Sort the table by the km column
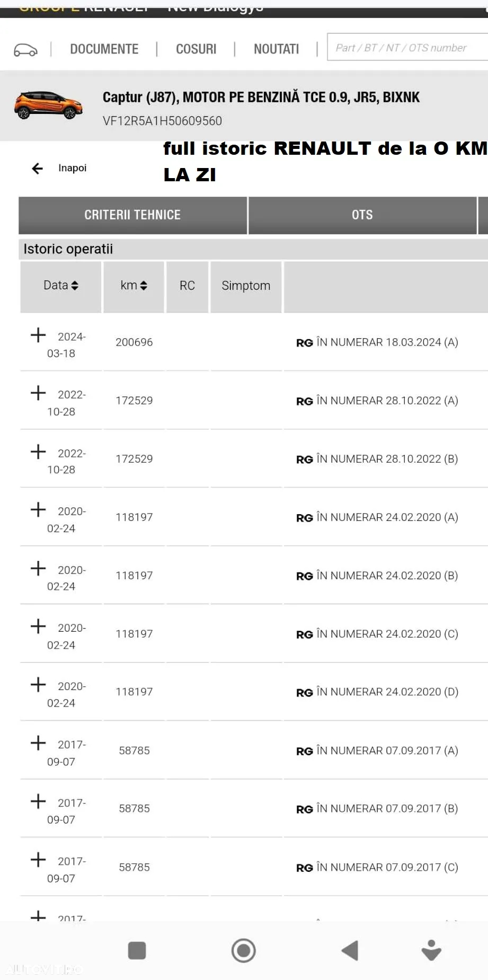Image resolution: width=488 pixels, height=980 pixels. point(134,286)
